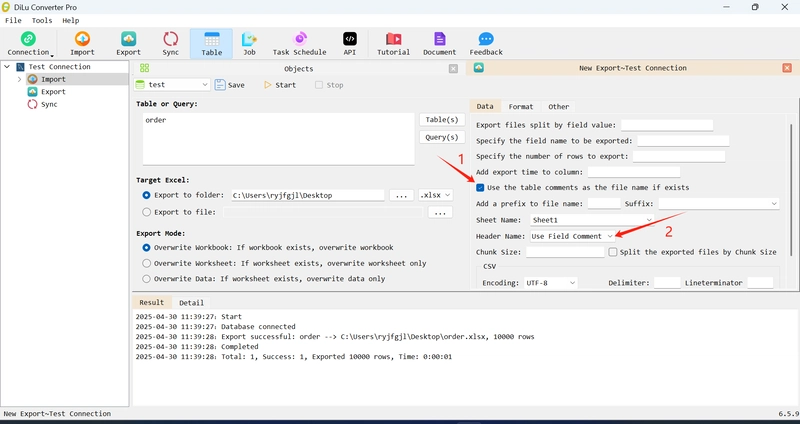Click the Feedback toolbar icon
The image size is (800, 424).
[x=486, y=39]
